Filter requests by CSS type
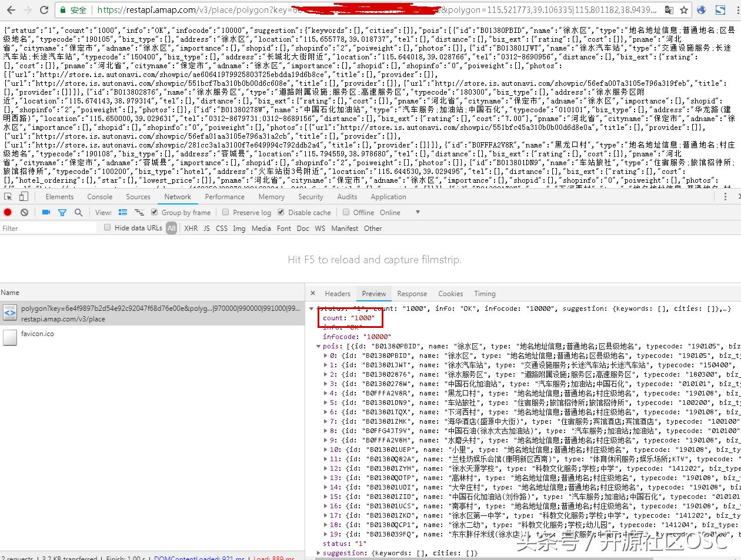This screenshot has height=560, width=741. (x=222, y=228)
